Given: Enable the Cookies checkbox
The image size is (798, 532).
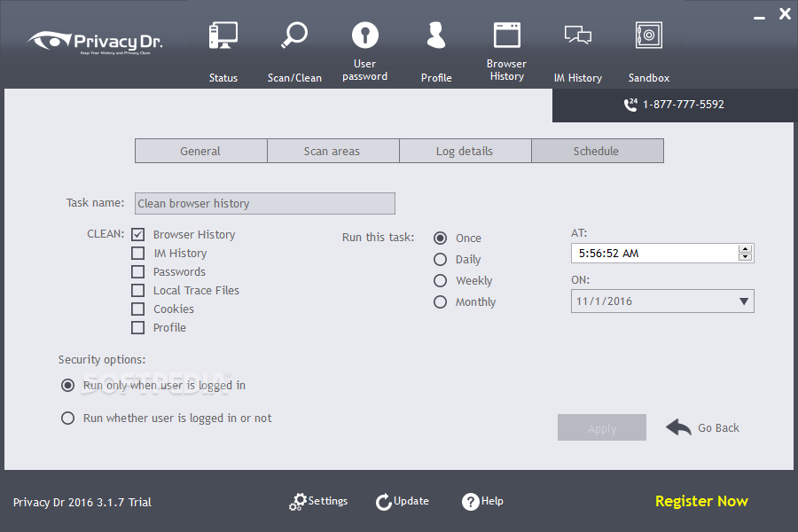Looking at the screenshot, I should 138,309.
